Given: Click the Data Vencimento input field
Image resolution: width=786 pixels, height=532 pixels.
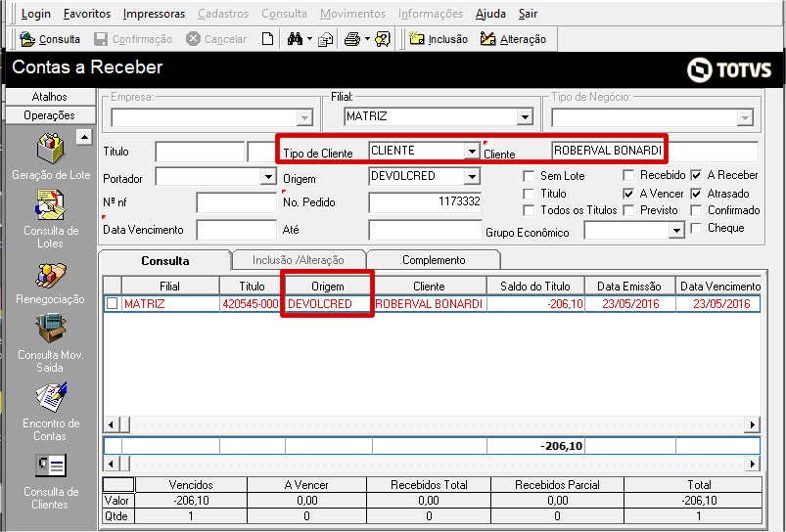Looking at the screenshot, I should pyautogui.click(x=236, y=230).
